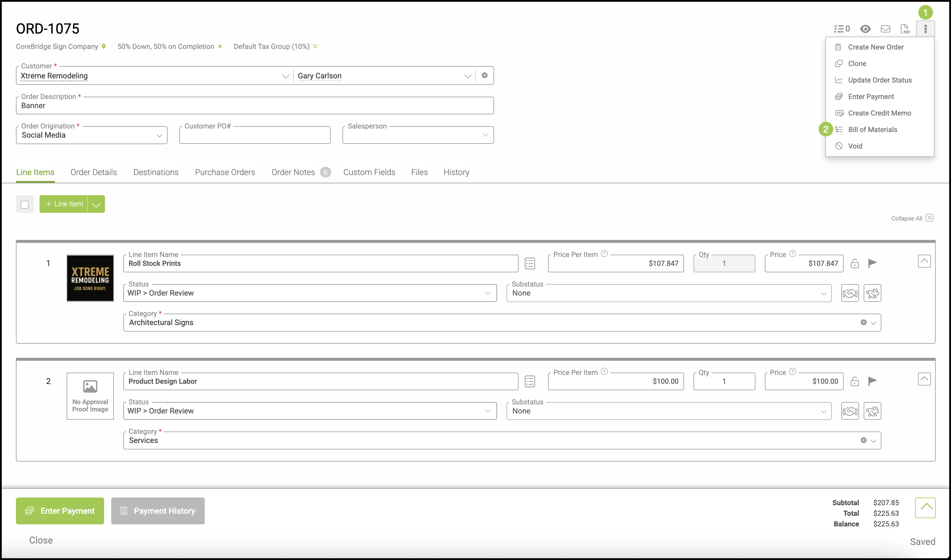Check the select-all line items checkbox

25,205
